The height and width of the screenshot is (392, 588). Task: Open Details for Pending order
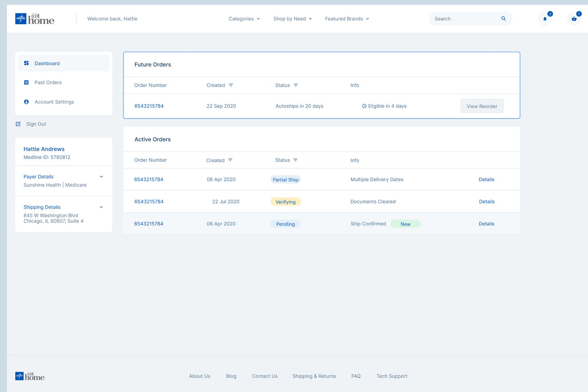click(486, 224)
